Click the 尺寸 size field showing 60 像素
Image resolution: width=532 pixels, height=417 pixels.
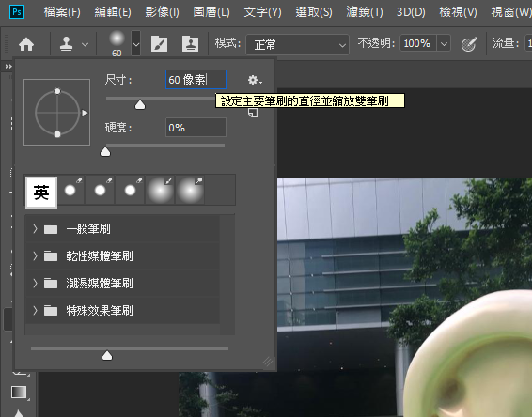196,80
